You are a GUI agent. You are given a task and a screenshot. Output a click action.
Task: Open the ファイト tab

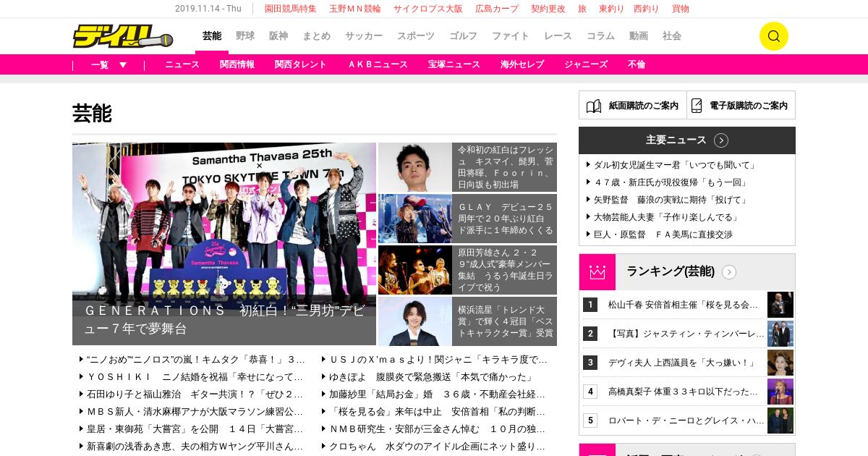click(x=511, y=36)
